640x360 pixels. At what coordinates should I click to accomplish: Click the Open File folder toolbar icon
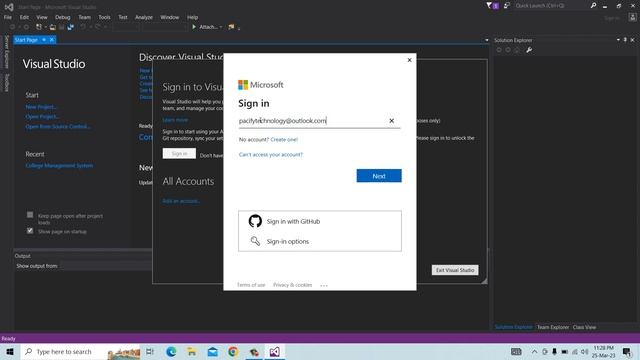coord(53,27)
